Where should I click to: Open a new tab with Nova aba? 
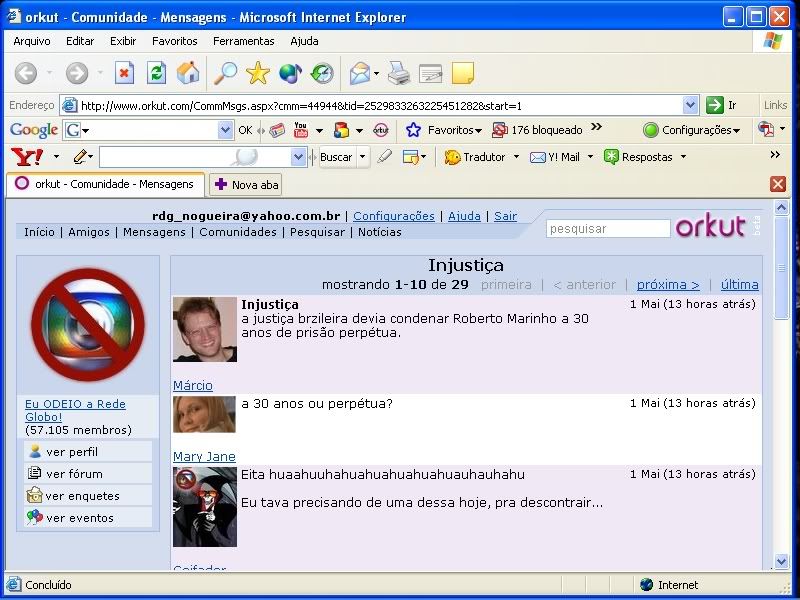coord(245,184)
